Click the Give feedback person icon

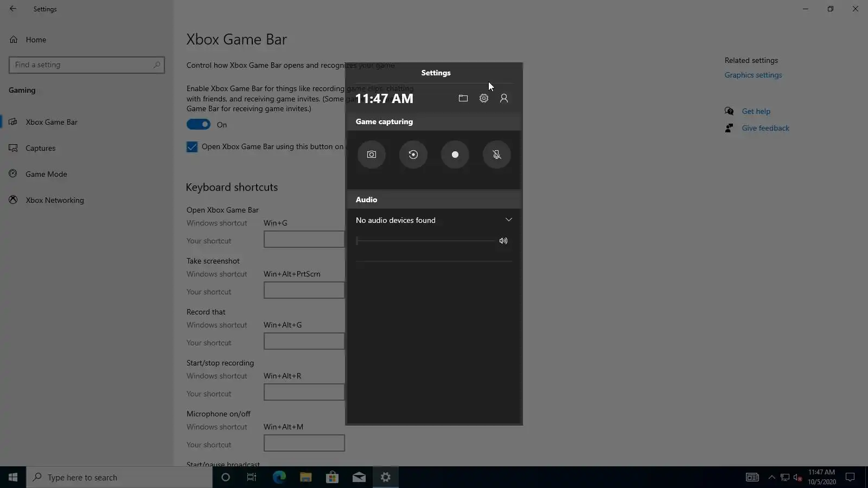(729, 128)
